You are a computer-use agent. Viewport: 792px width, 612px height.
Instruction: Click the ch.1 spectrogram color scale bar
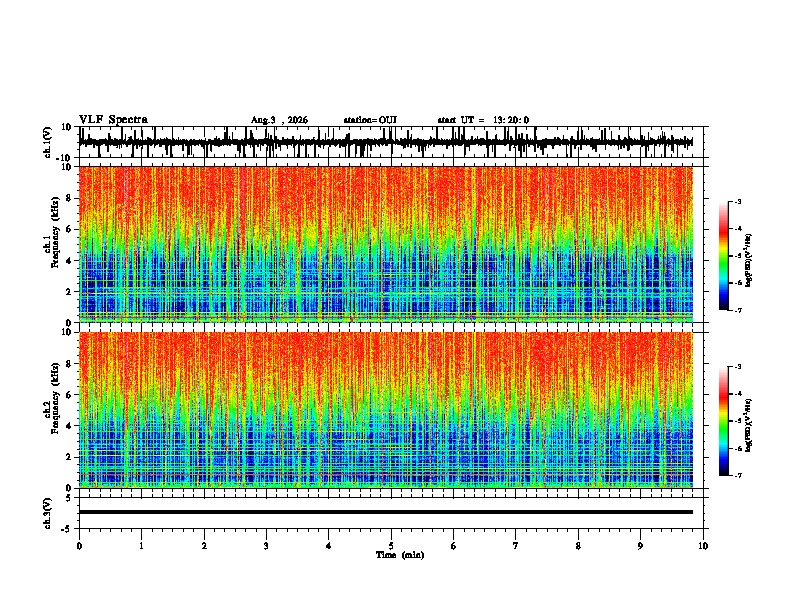pyautogui.click(x=723, y=256)
